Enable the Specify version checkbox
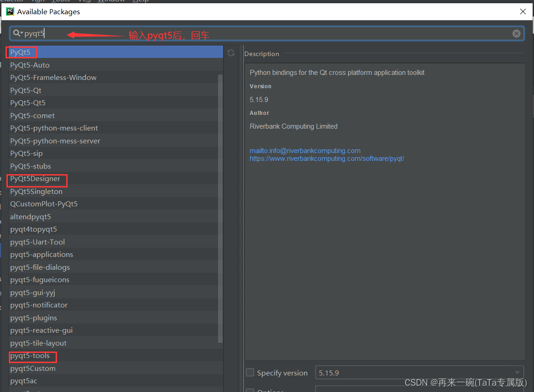 250,373
